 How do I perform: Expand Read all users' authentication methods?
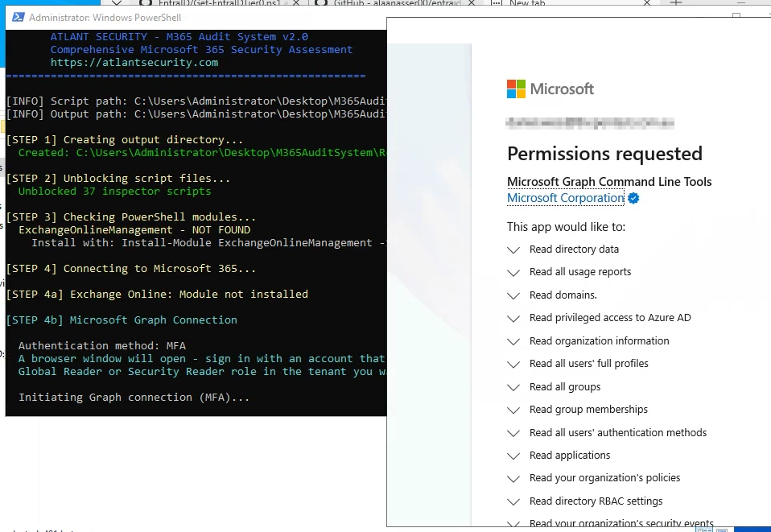click(x=513, y=433)
